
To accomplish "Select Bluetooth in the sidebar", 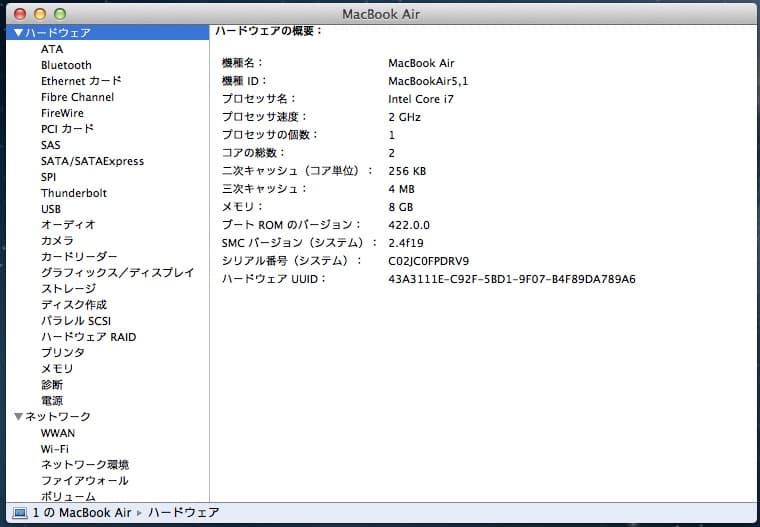I will pos(66,65).
